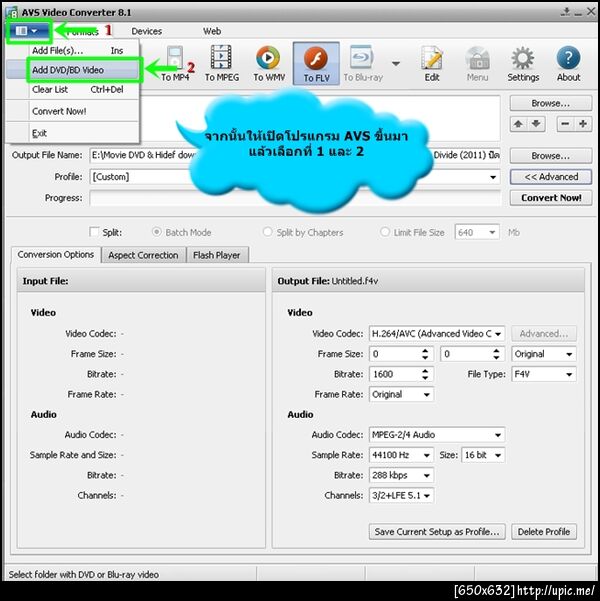Open the Flash Player tab
600x601 pixels.
217,255
